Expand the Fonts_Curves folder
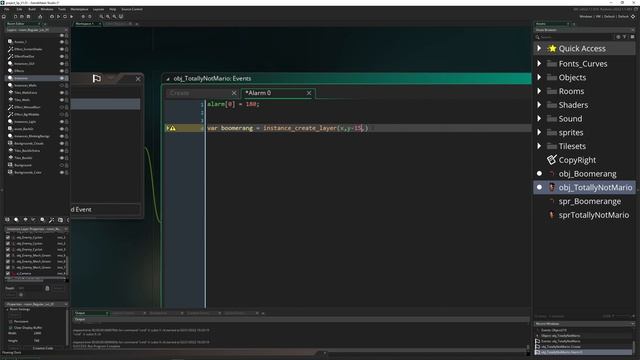This screenshot has height=360, width=640. pos(539,63)
